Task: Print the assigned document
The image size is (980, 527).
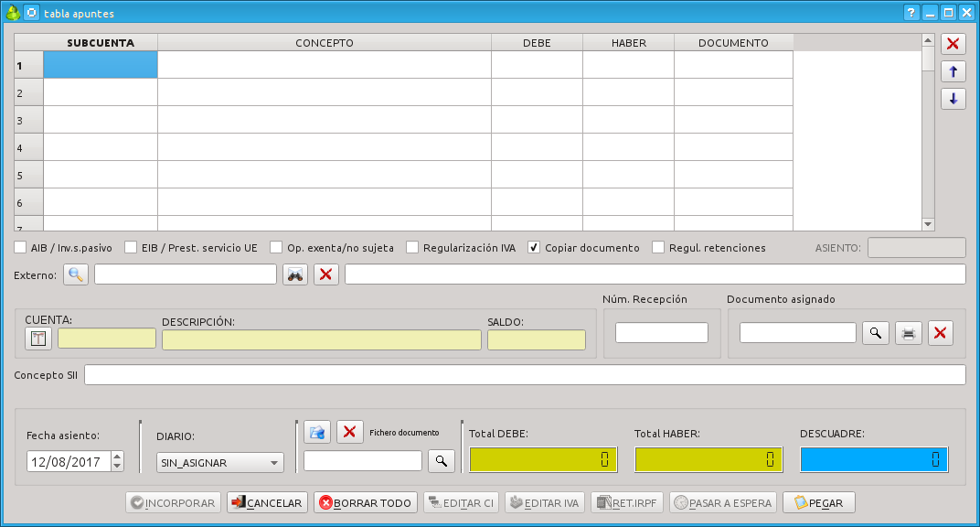Action: [x=909, y=333]
